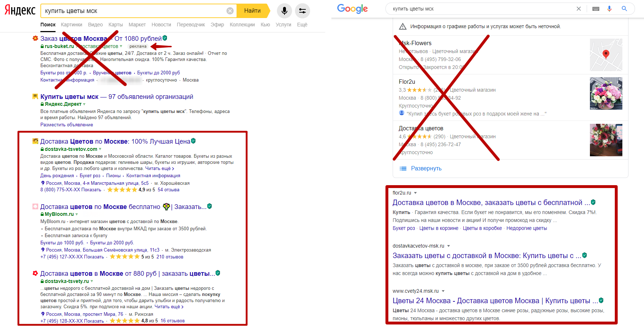Open the Пионы sitelink
The width and height of the screenshot is (644, 327).
click(x=113, y=176)
